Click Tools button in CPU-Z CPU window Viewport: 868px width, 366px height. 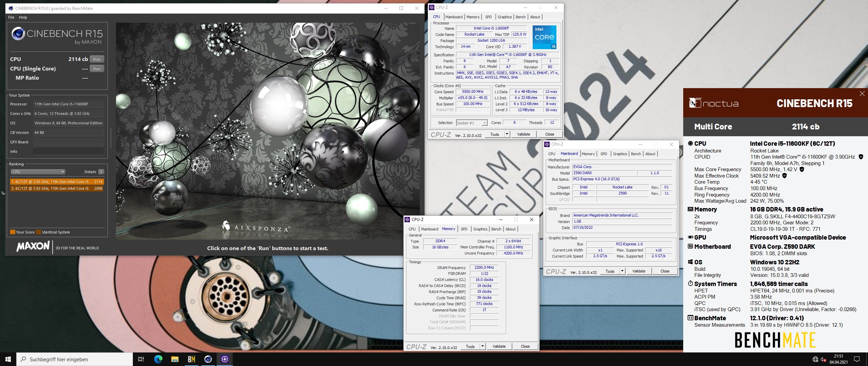(x=495, y=134)
